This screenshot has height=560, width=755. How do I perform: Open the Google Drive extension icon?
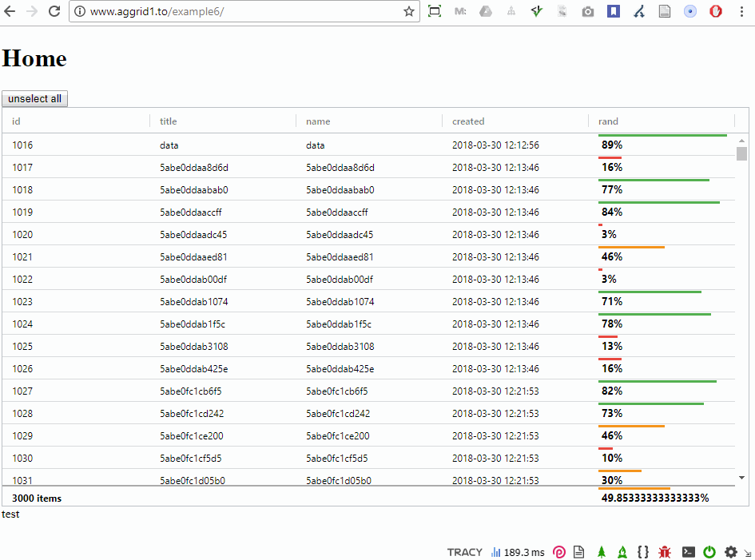(x=485, y=12)
